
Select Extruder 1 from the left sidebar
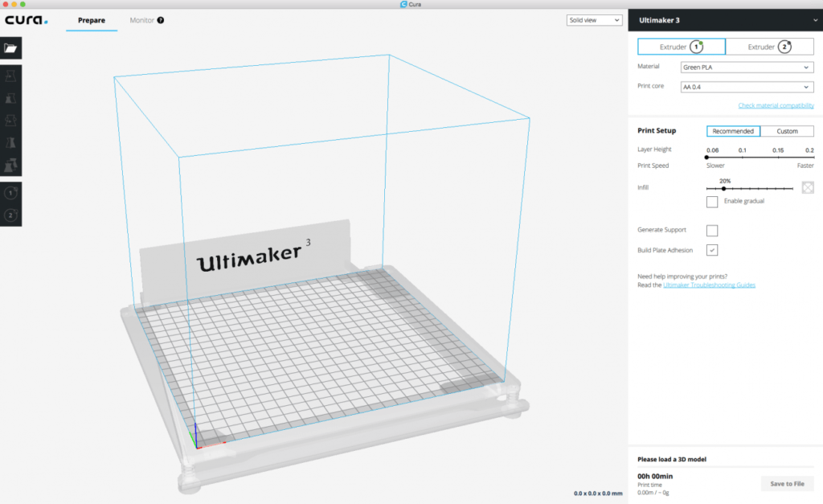click(10, 192)
